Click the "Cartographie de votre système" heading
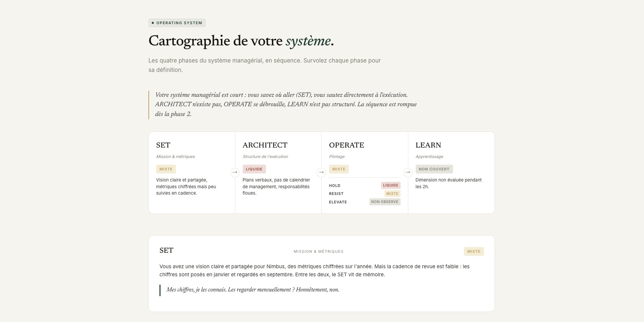Viewport: 644px width, 322px height. [241, 41]
